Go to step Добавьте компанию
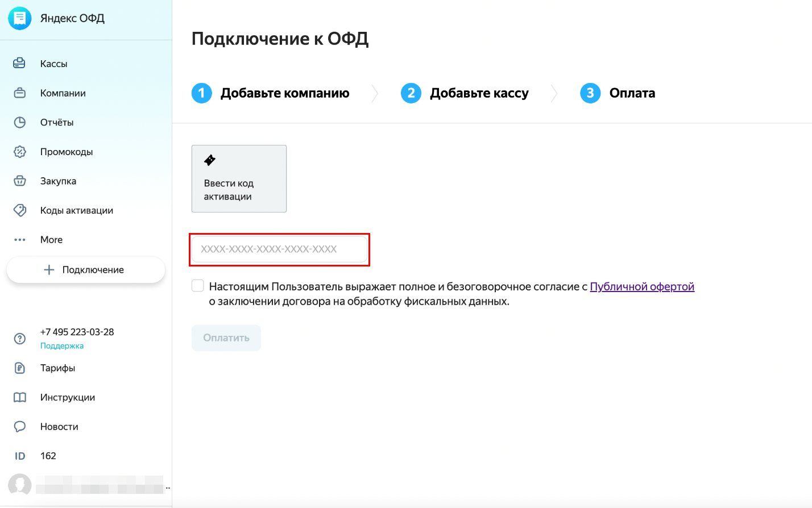The height and width of the screenshot is (508, 812). click(271, 93)
